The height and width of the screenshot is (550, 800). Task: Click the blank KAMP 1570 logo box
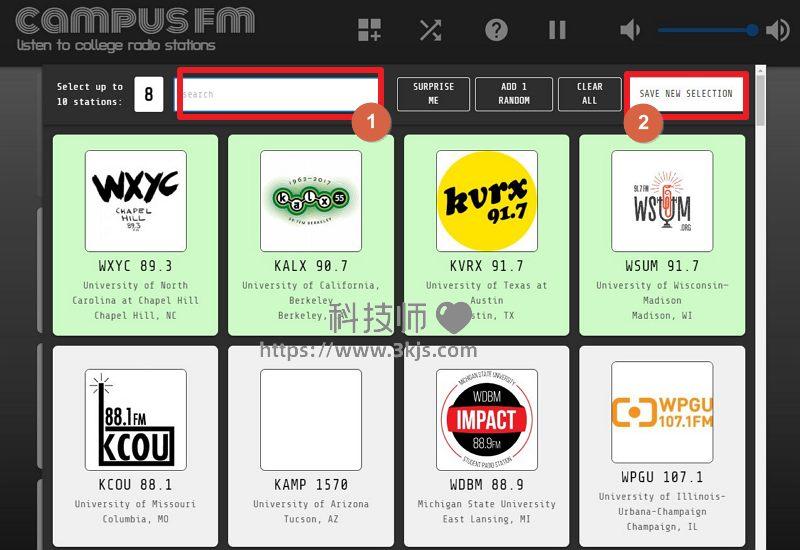tap(311, 419)
